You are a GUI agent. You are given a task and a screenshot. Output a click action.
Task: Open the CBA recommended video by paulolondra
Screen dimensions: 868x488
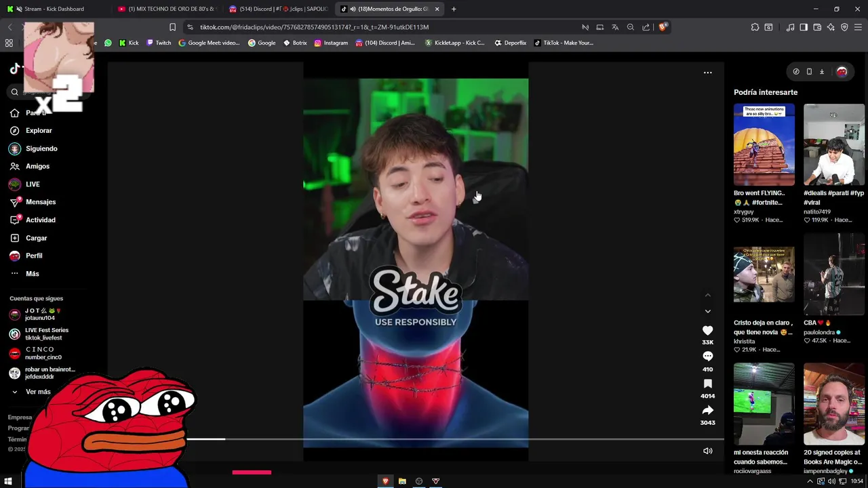tap(834, 274)
